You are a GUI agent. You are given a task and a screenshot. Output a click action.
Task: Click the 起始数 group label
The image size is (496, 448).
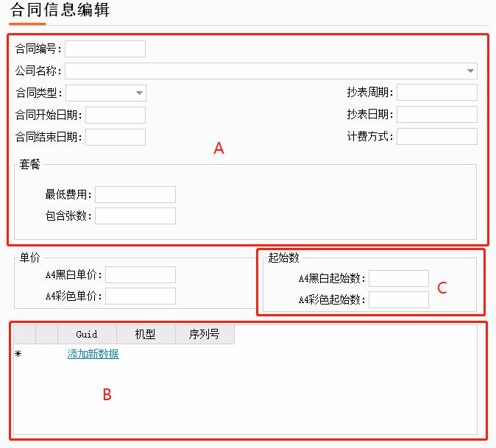[x=284, y=257]
